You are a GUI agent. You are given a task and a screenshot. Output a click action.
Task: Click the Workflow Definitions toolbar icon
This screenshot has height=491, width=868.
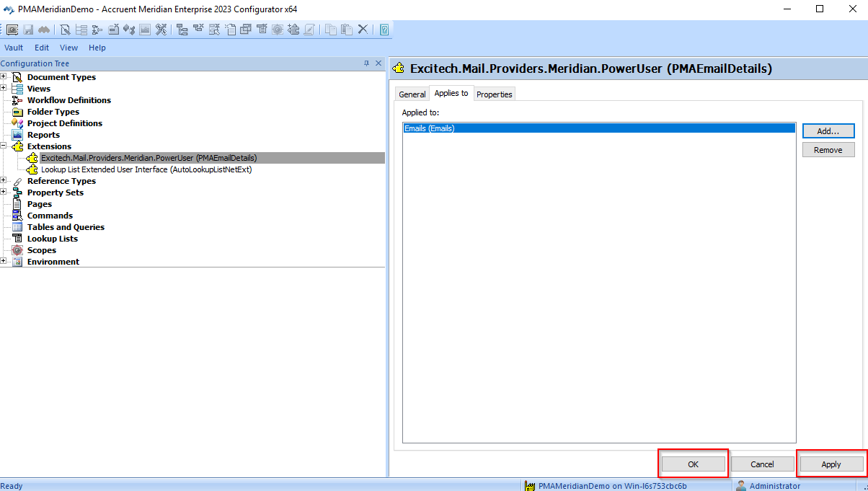97,30
